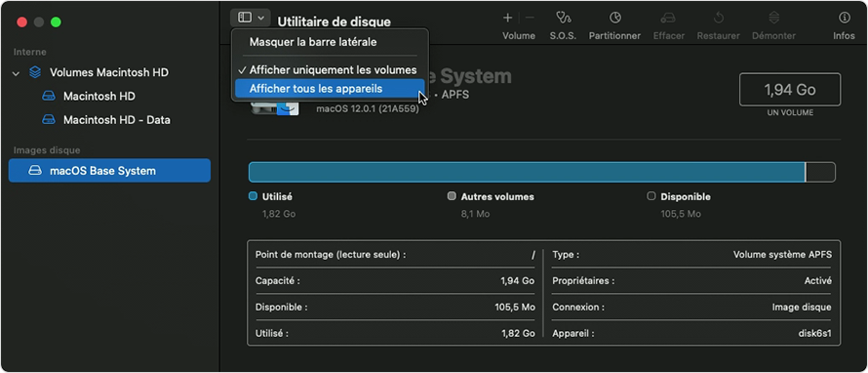
Task: Select Macintosh HD - Data volume
Action: click(x=117, y=120)
